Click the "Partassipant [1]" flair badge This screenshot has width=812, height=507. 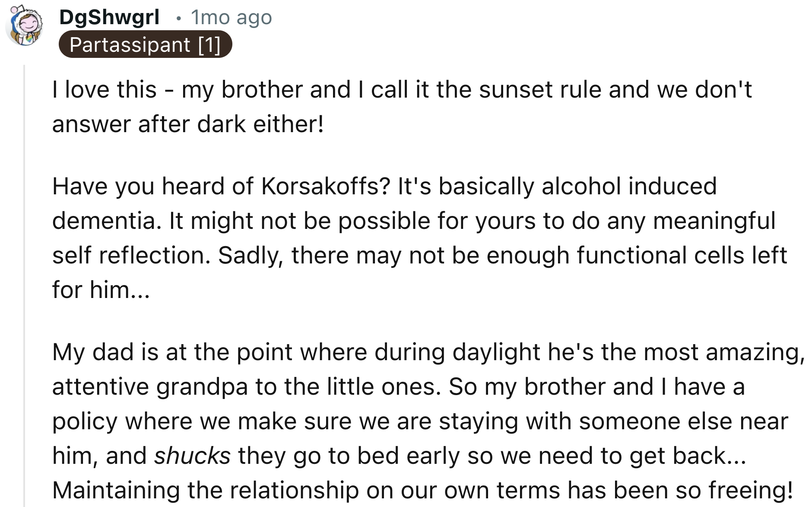(x=145, y=44)
